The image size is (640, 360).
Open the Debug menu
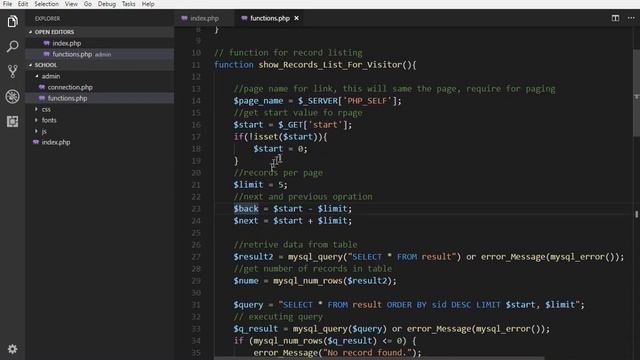coord(107,4)
